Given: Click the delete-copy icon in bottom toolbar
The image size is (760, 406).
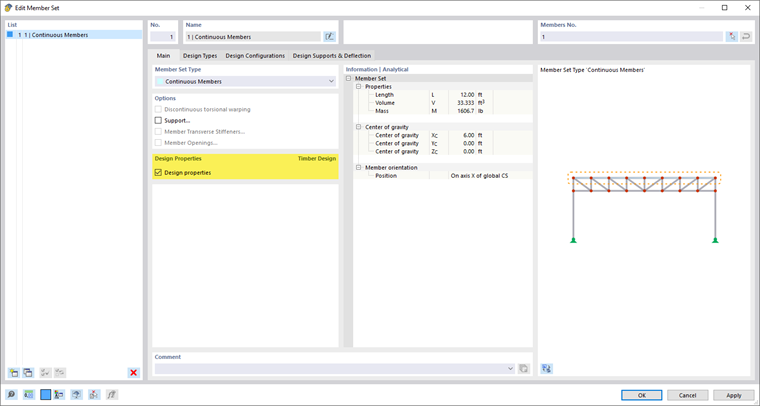Looking at the screenshot, I should coord(94,395).
